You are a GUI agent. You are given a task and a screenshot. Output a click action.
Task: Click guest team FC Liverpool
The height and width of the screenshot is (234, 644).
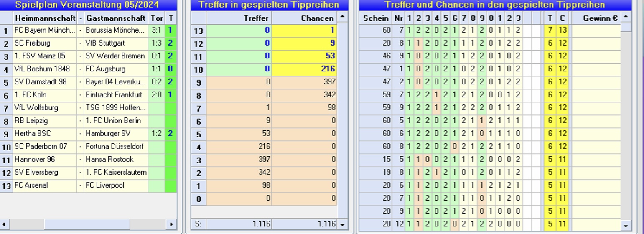[x=116, y=186]
